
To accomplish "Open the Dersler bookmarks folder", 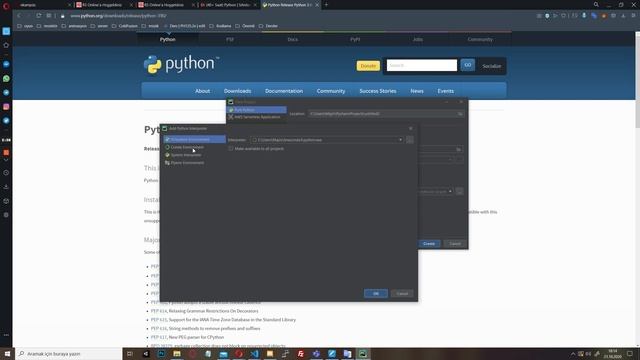I will coord(268,26).
